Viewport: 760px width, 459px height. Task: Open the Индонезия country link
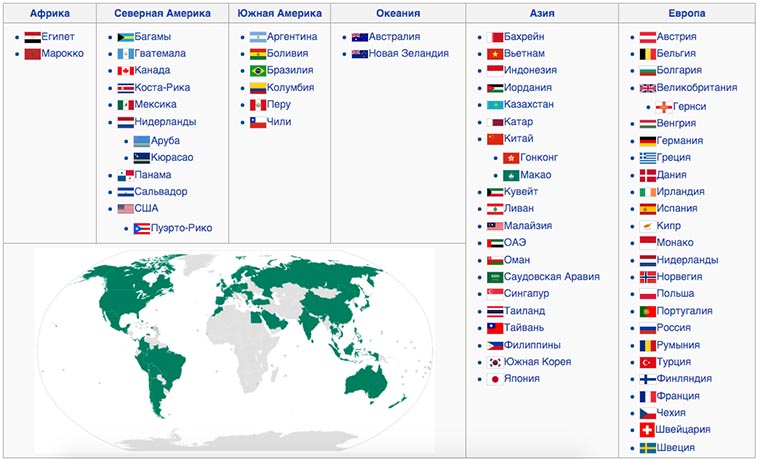pos(530,70)
